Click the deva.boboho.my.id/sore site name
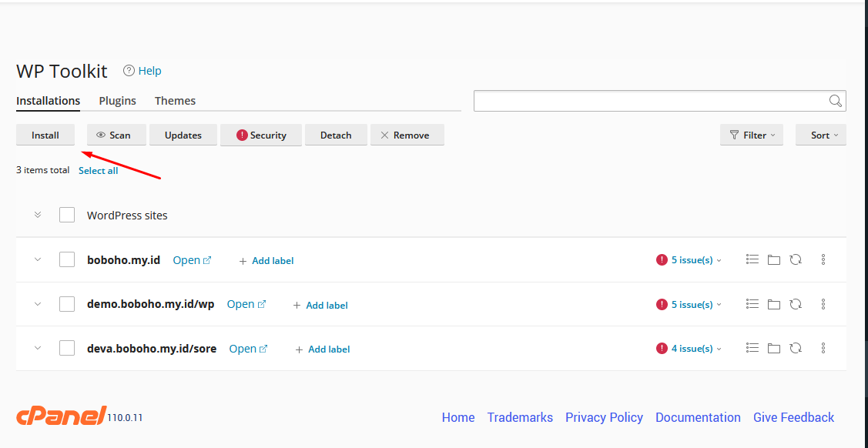This screenshot has height=448, width=868. click(x=152, y=349)
